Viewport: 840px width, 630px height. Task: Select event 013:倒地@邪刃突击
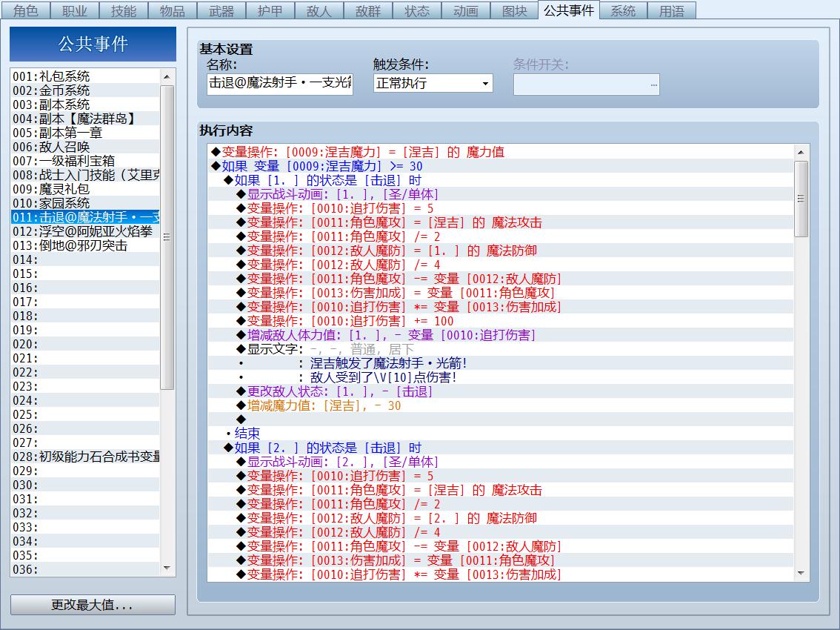[85, 245]
